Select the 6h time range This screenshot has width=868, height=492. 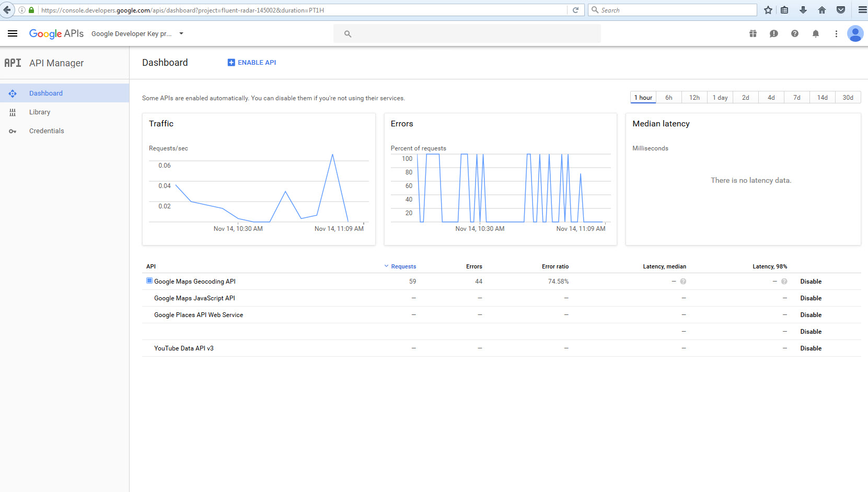click(x=669, y=98)
